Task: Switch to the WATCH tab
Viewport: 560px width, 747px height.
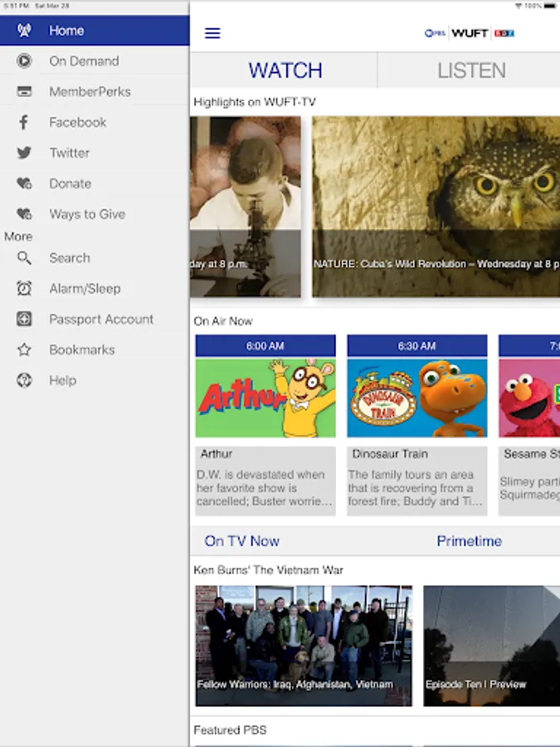Action: (x=285, y=71)
